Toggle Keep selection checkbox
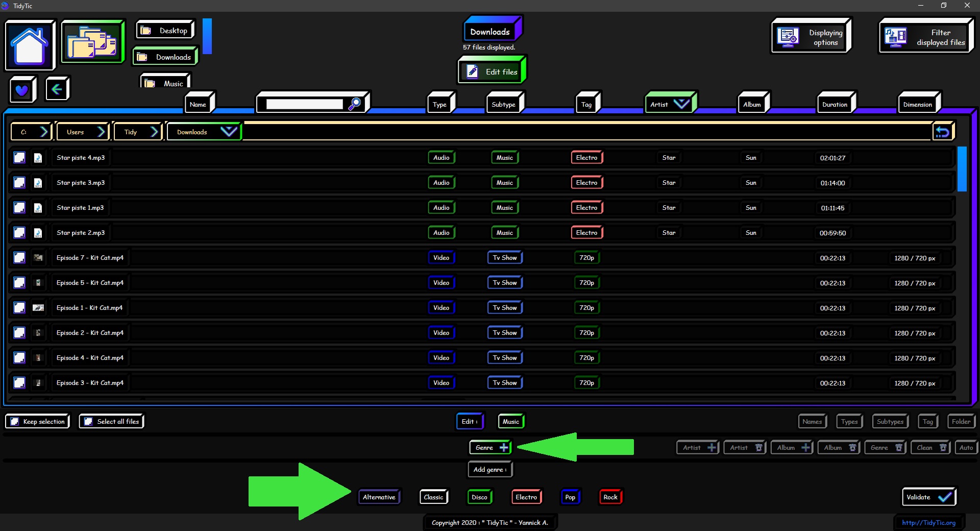 click(x=15, y=422)
